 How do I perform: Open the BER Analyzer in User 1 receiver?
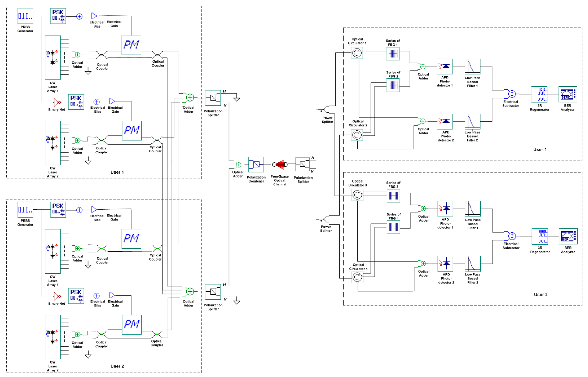point(568,94)
